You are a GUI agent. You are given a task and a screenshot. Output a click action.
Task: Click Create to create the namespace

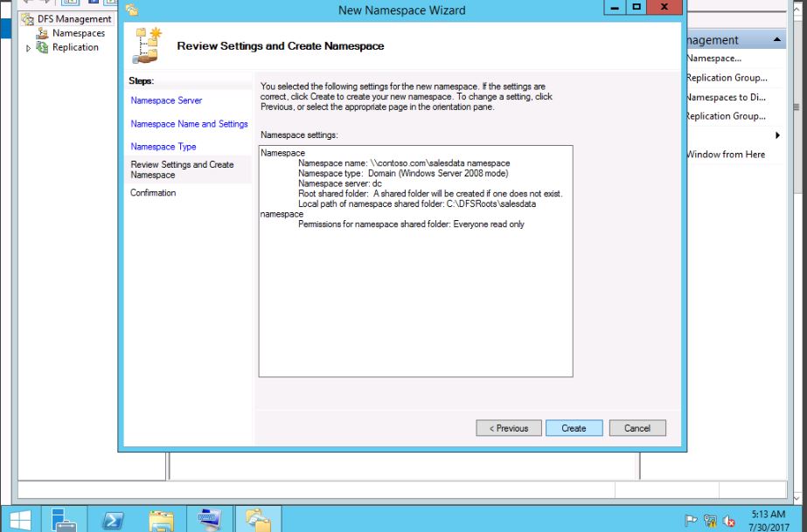[574, 428]
